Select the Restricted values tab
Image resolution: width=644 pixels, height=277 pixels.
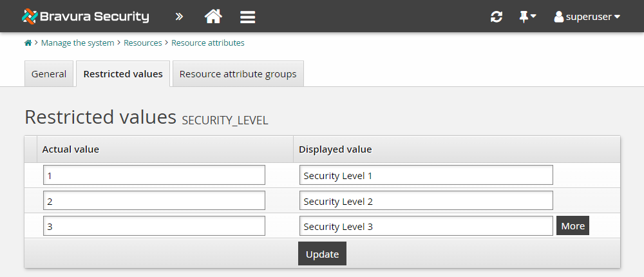(x=123, y=74)
